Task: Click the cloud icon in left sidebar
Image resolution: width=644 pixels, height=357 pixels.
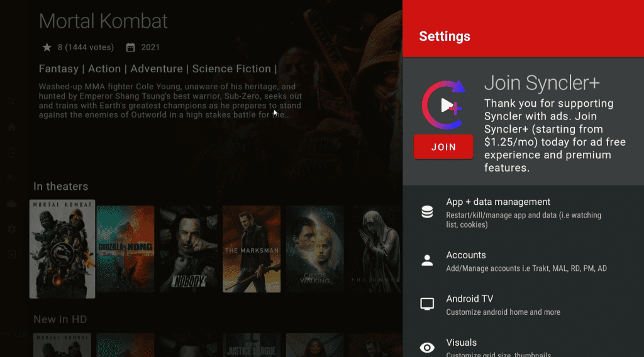Action: pos(11,204)
